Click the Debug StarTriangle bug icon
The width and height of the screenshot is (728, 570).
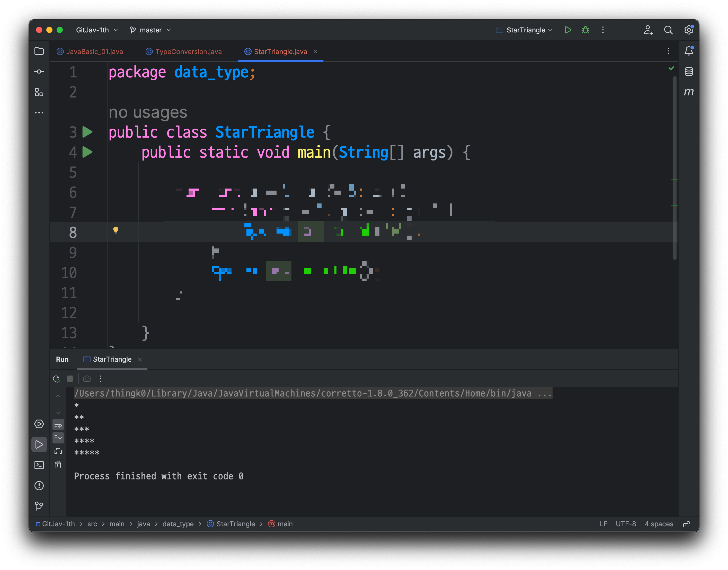coord(585,30)
